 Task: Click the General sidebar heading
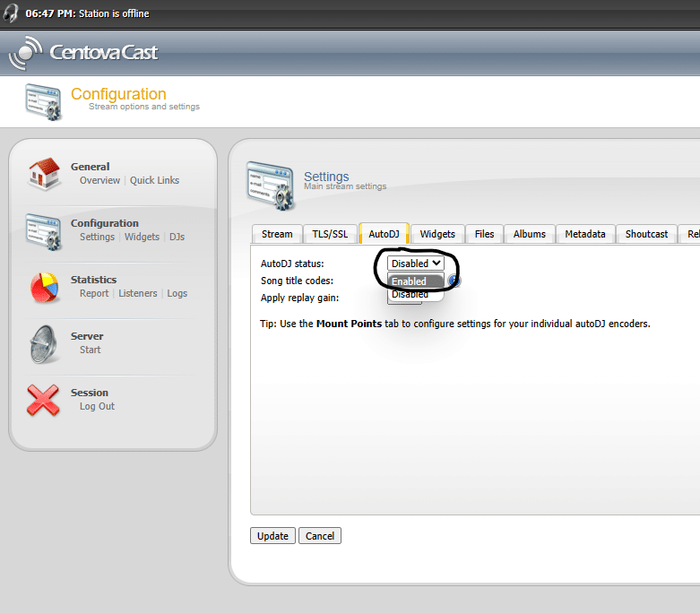pyautogui.click(x=91, y=167)
